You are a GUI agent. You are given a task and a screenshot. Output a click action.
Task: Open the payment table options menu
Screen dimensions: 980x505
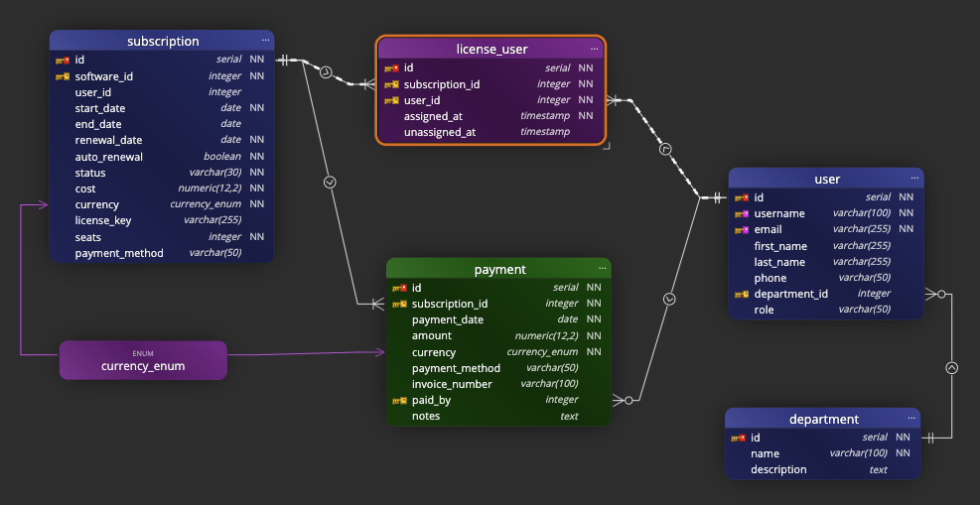(602, 269)
